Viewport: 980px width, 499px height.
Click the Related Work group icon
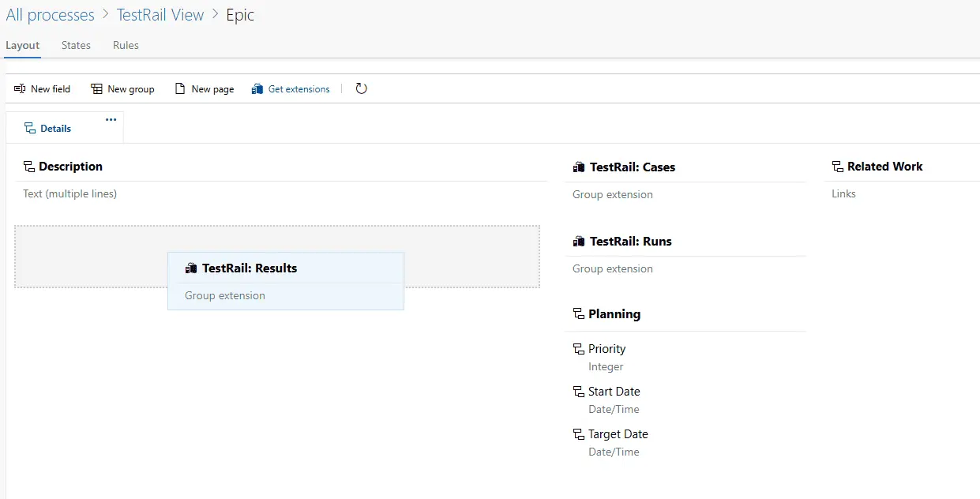[838, 167]
